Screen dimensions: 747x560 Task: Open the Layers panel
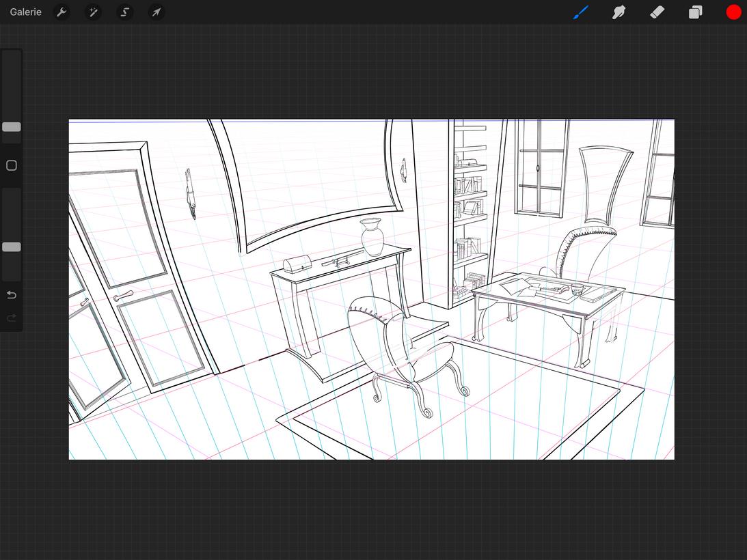tap(696, 12)
